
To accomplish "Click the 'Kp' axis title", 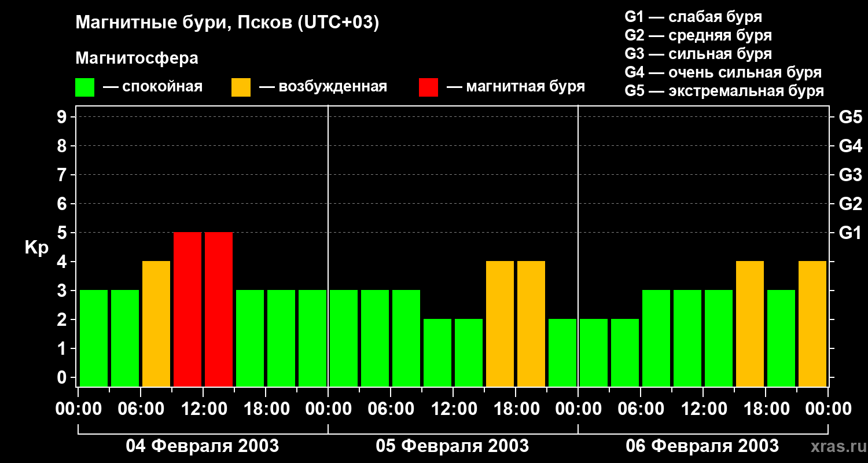I will [37, 248].
